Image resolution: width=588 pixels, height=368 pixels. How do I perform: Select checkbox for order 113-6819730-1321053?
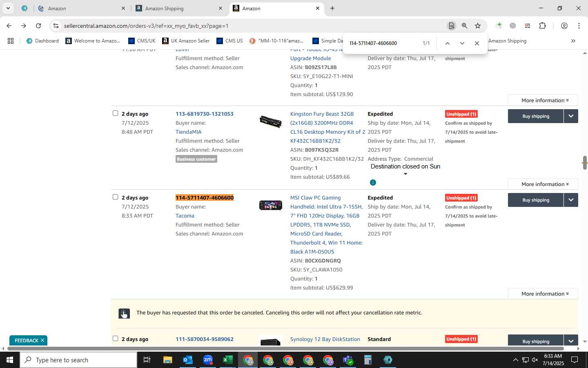pyautogui.click(x=115, y=113)
